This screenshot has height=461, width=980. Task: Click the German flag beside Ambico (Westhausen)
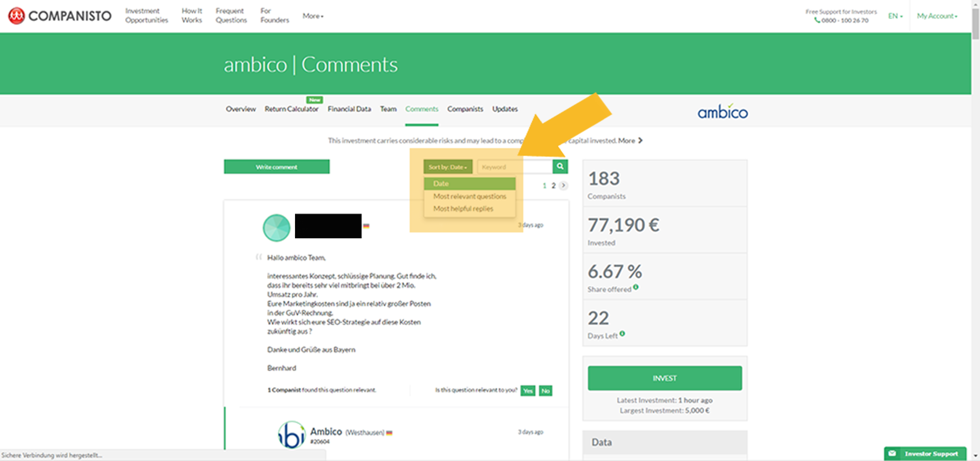click(x=389, y=433)
